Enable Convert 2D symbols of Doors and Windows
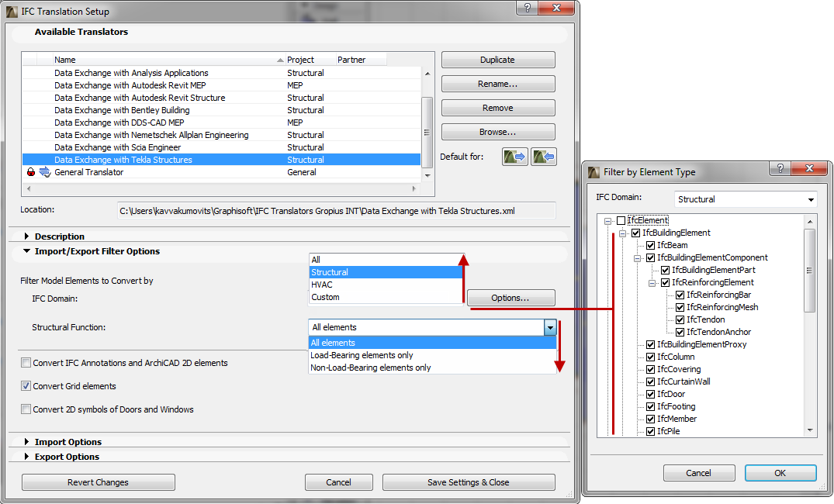834x504 pixels. pyautogui.click(x=26, y=409)
